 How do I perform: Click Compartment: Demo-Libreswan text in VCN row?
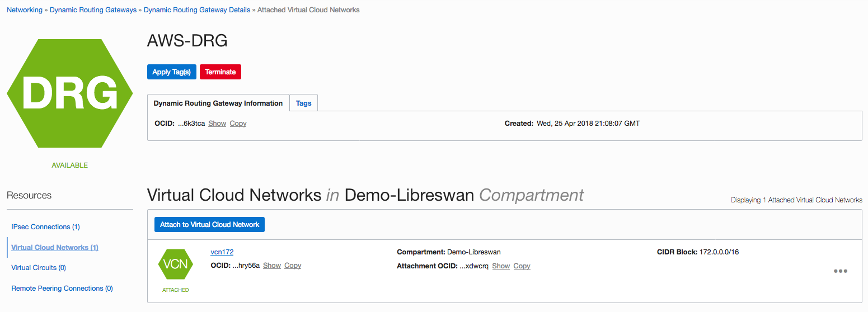click(x=449, y=252)
